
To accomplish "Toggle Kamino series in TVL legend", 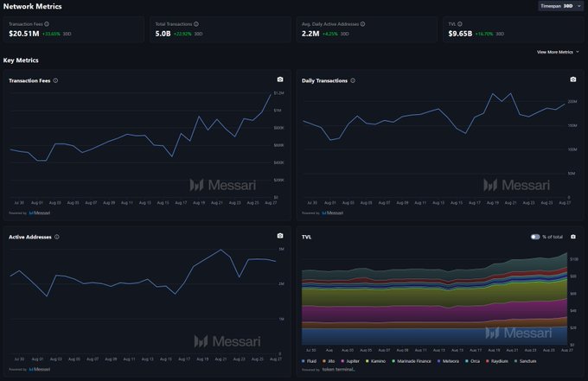I will click(376, 361).
